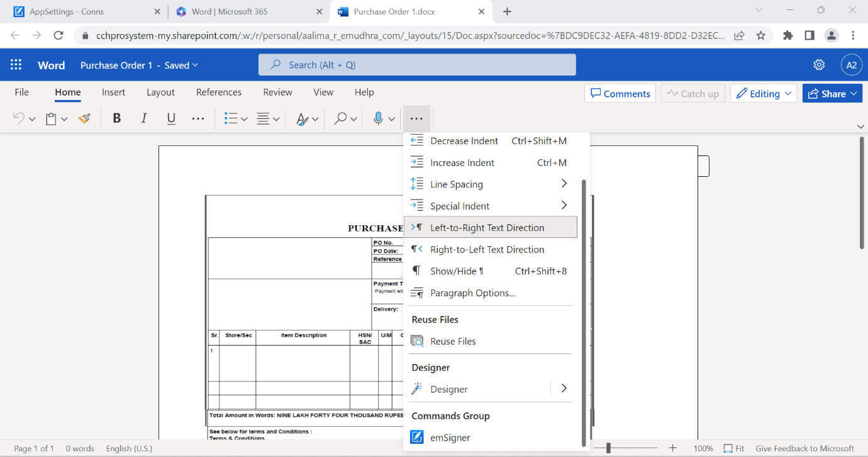Open the Help tab
Viewport: 868px width, 457px height.
pos(364,92)
